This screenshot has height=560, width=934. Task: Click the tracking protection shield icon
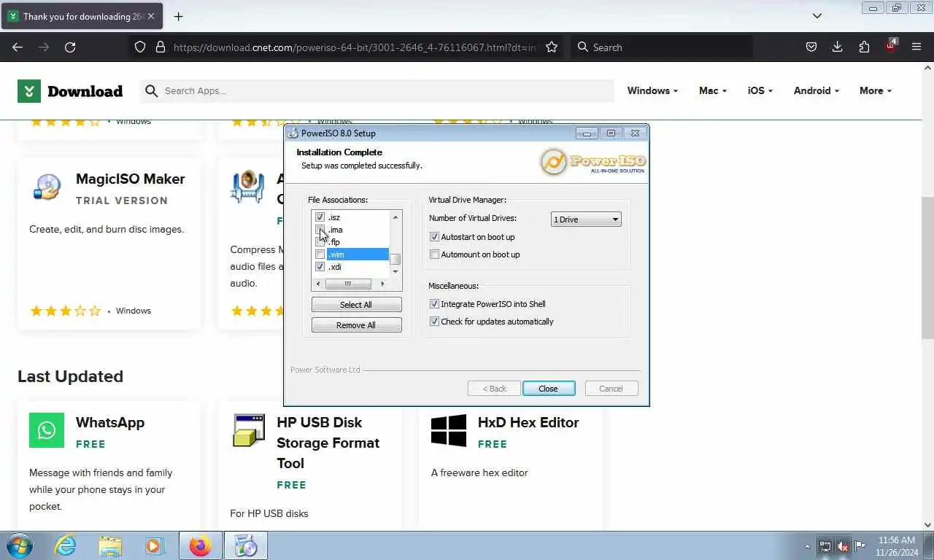140,47
